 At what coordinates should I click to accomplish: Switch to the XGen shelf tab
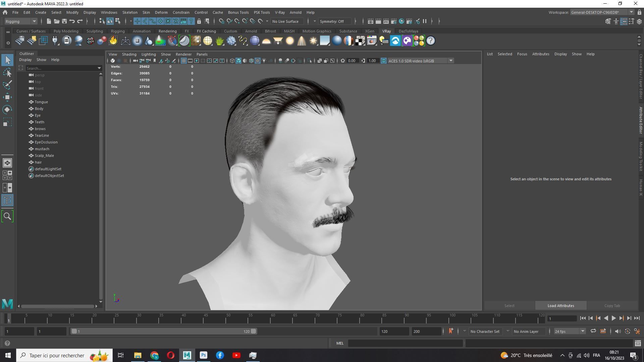point(369,31)
